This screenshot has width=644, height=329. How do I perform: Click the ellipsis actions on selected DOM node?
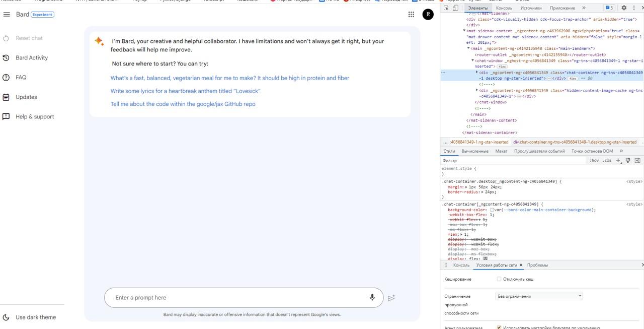(443, 73)
